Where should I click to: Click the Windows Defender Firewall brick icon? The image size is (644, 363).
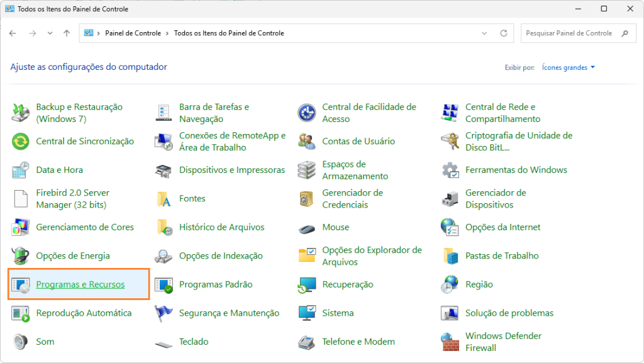450,342
